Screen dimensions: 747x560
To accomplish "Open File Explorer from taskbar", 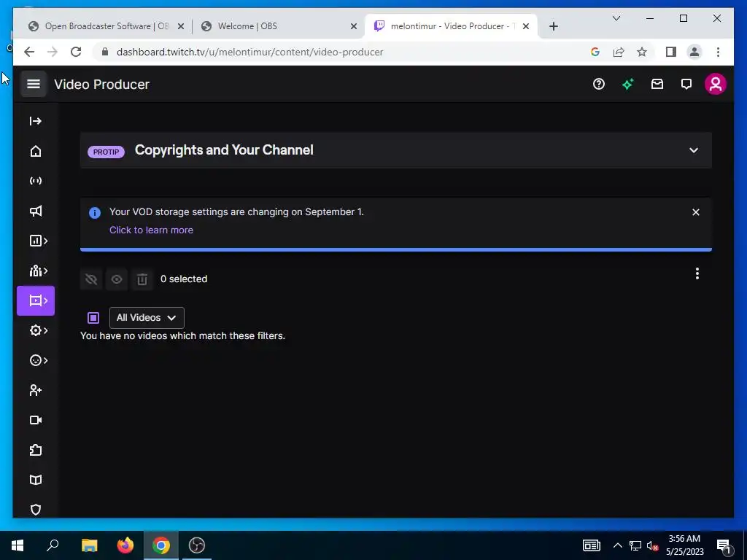I will pyautogui.click(x=89, y=545).
